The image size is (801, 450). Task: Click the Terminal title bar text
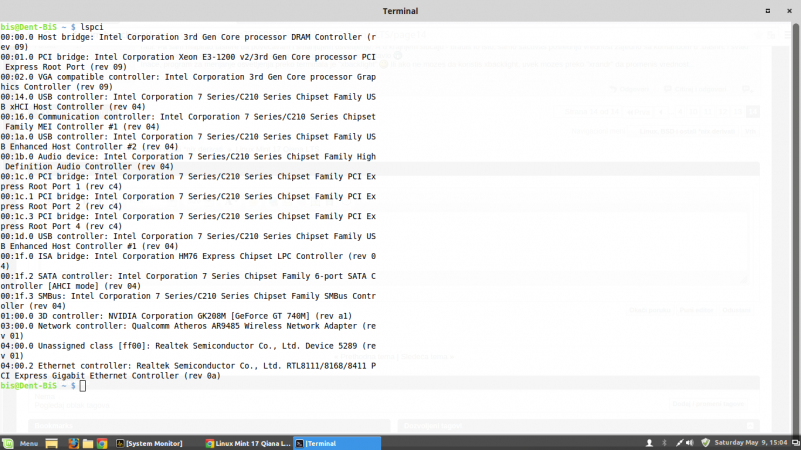point(400,11)
